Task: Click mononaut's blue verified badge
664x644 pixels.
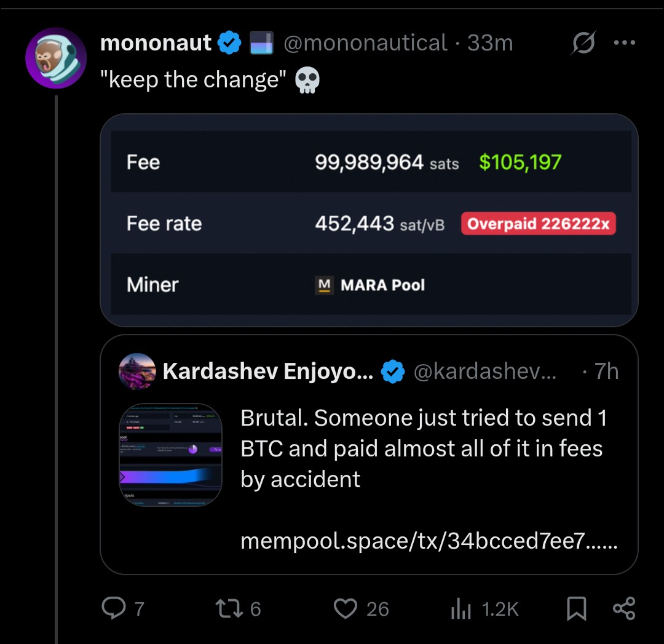Action: (x=230, y=43)
